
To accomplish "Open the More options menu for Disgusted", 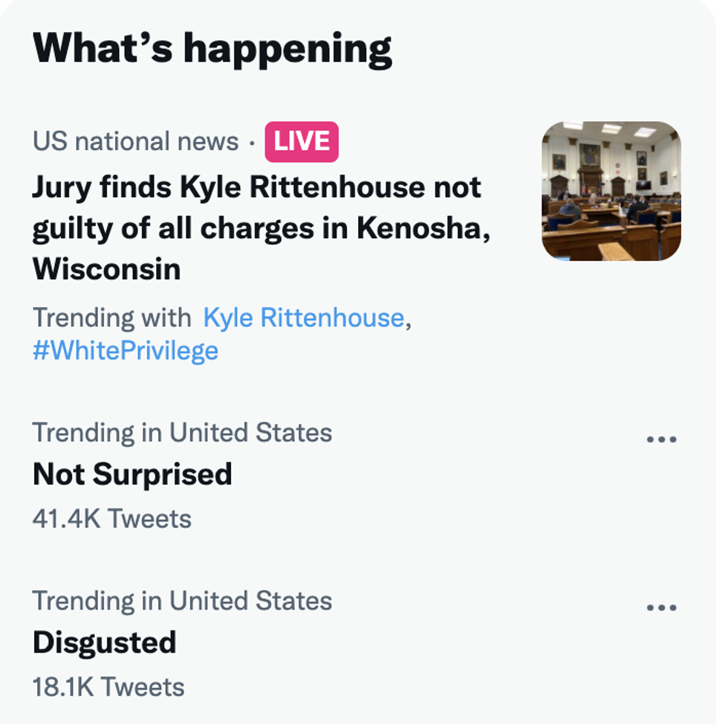I will click(661, 608).
